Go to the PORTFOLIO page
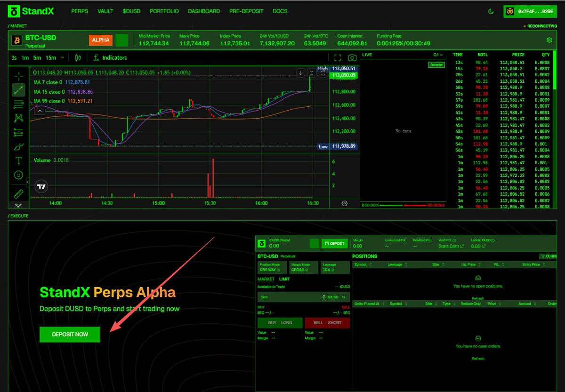Viewport: 565px width, 392px height. pos(164,11)
